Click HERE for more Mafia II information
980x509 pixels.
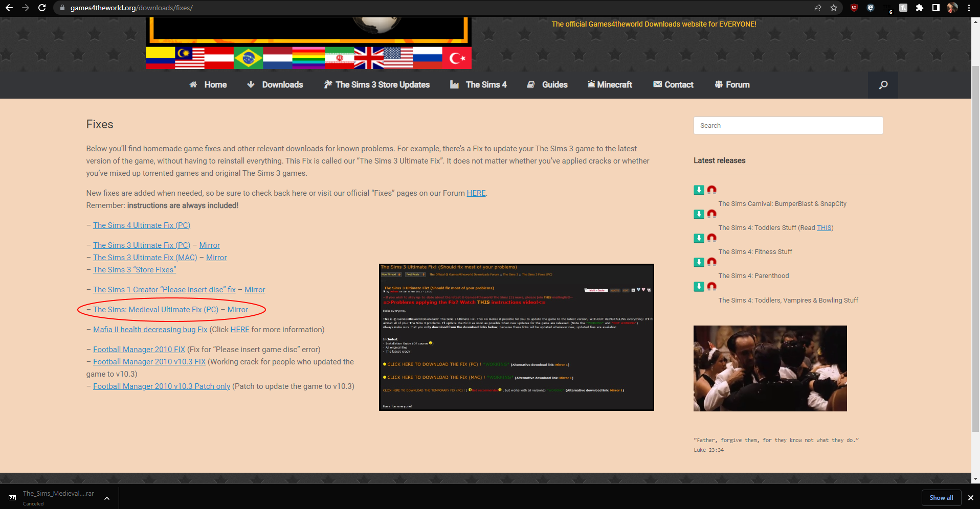pos(240,330)
